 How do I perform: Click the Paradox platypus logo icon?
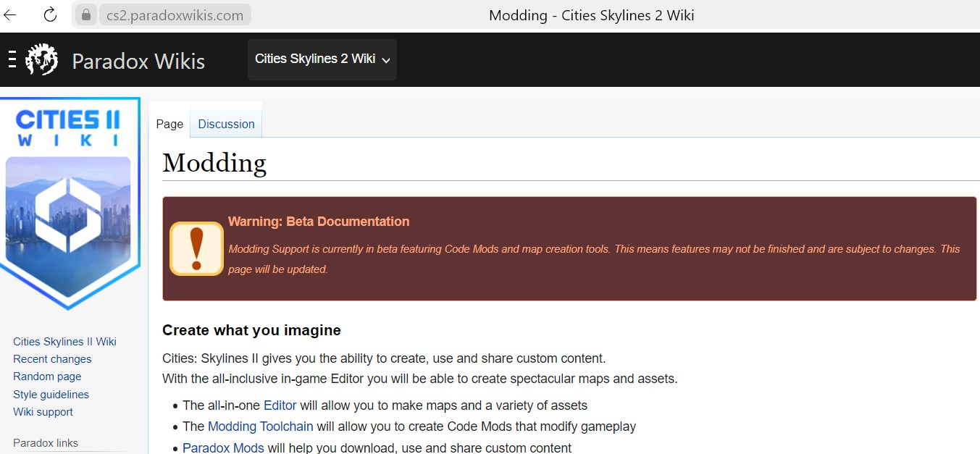[x=42, y=59]
